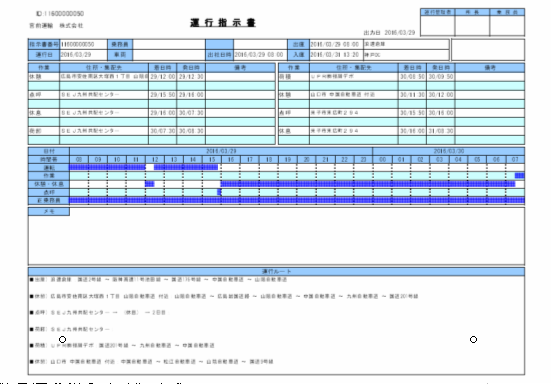Click the 出庫 label cell

click(x=298, y=44)
